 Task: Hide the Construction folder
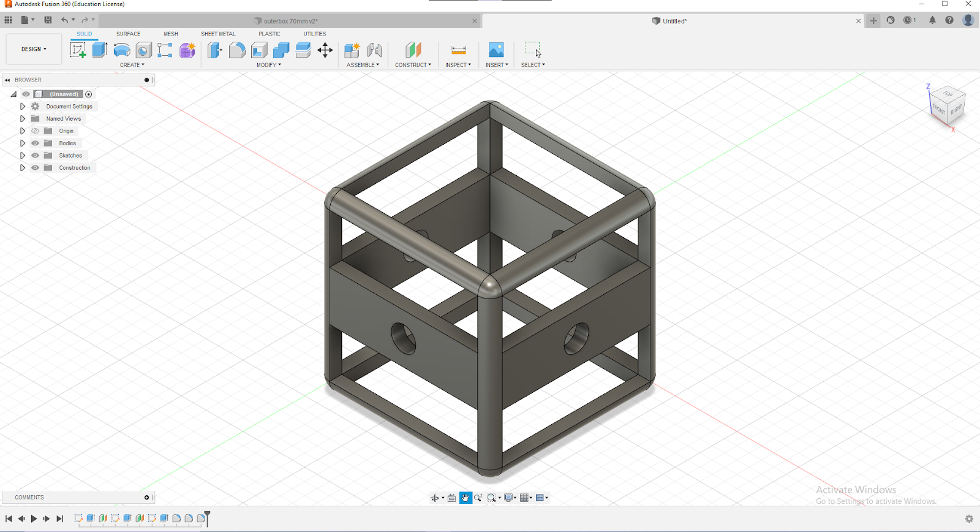coord(35,168)
